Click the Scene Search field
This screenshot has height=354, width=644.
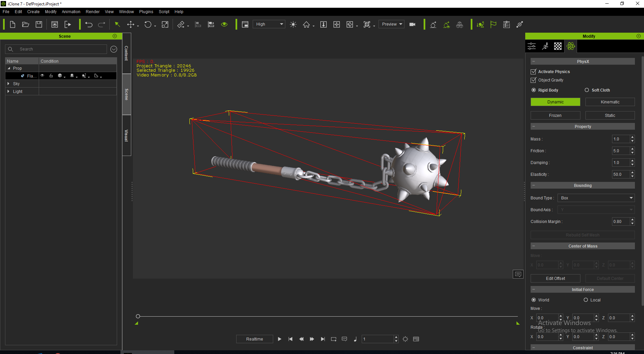pyautogui.click(x=56, y=49)
